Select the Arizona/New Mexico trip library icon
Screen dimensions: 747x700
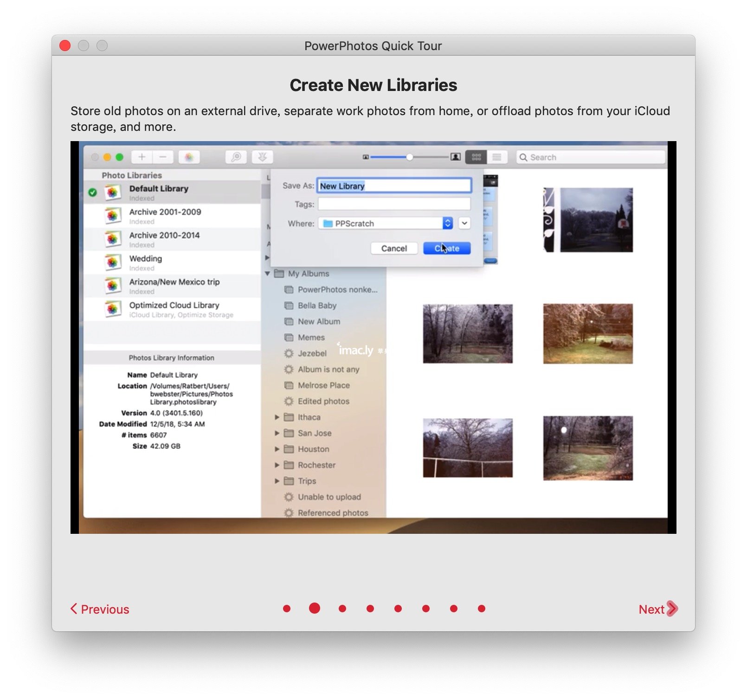coord(113,285)
